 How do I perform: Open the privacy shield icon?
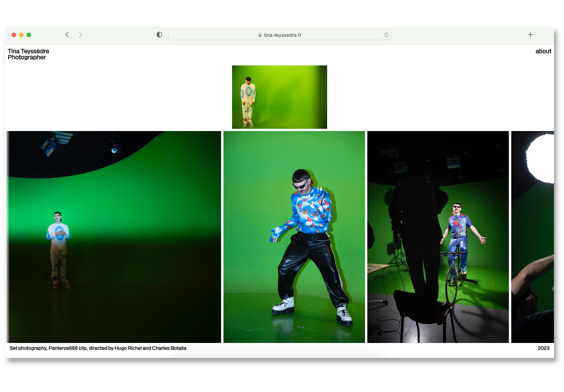tap(159, 35)
